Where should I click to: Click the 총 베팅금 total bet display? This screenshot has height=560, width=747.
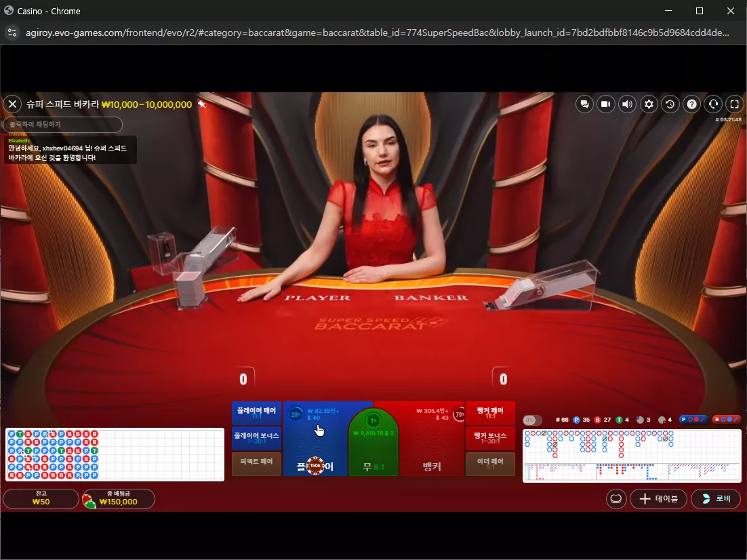coord(118,498)
